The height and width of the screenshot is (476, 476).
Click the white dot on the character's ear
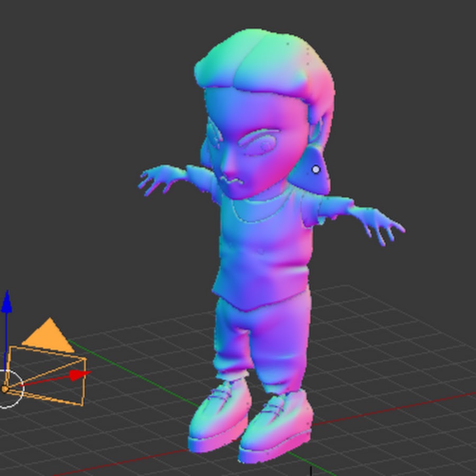pos(316,169)
